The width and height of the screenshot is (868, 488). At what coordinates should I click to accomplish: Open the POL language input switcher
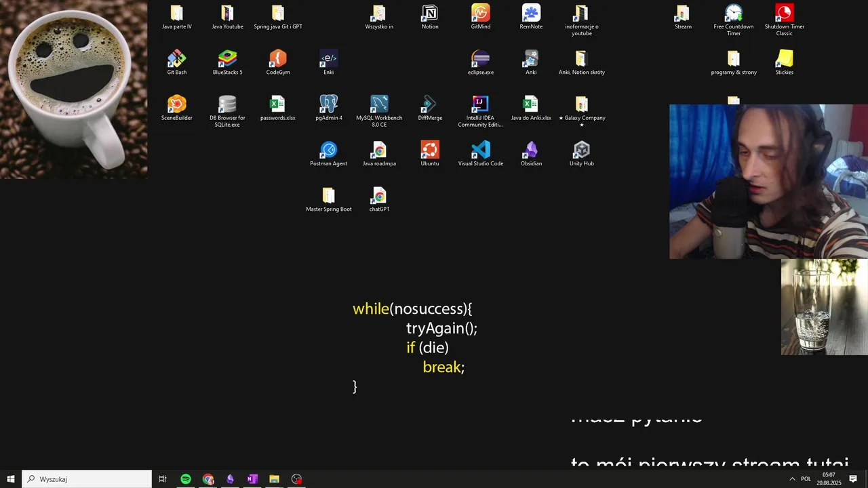pyautogui.click(x=806, y=479)
